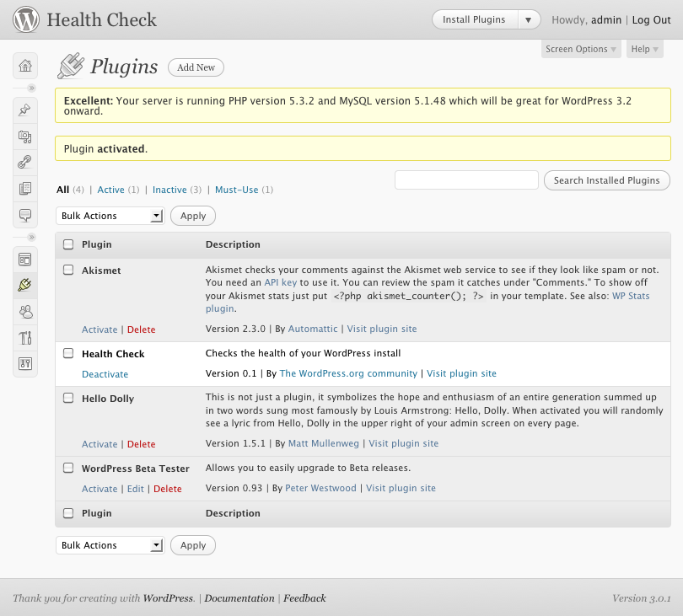Image resolution: width=683 pixels, height=616 pixels.
Task: Check the Health Check plugin checkbox
Action: point(68,353)
